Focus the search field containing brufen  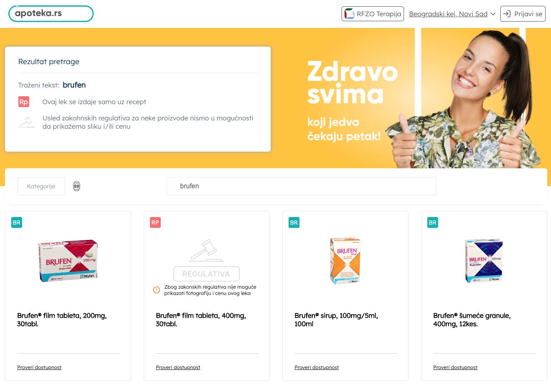coord(302,186)
